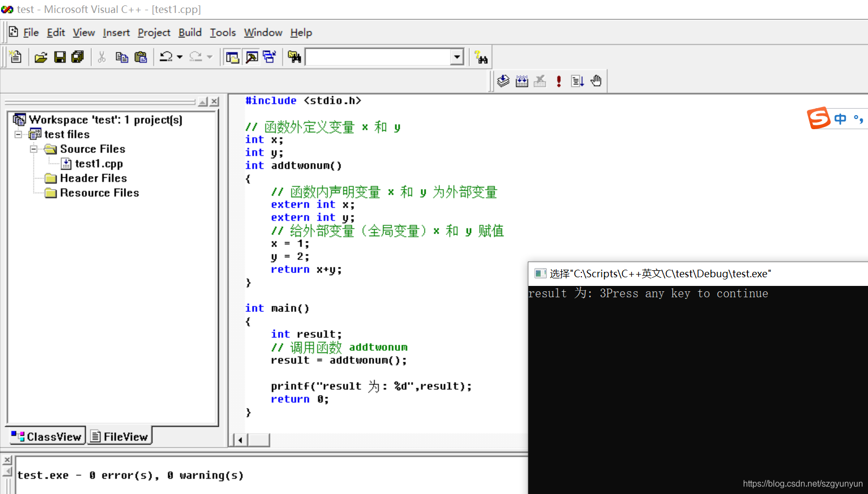
Task: Collapse the test files tree node
Action: 18,134
